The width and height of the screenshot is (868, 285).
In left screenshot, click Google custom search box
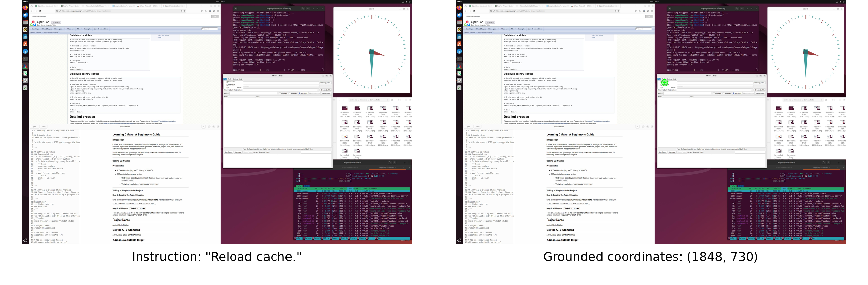(x=120, y=16)
